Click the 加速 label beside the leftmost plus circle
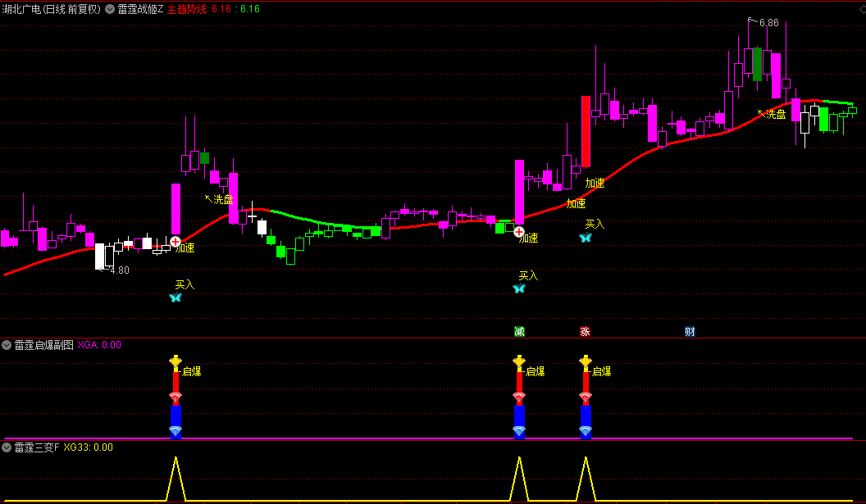This screenshot has height=504, width=866. (x=185, y=247)
